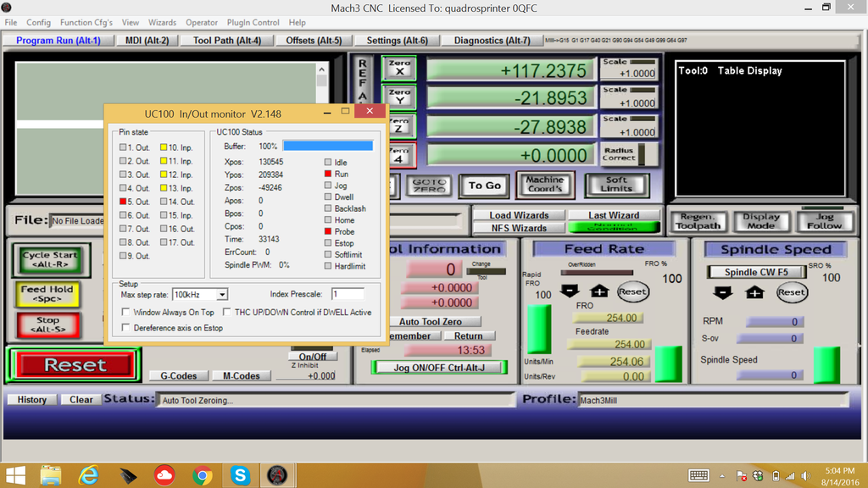The height and width of the screenshot is (488, 868).
Task: Zero the Y axis DRO
Action: tap(399, 97)
